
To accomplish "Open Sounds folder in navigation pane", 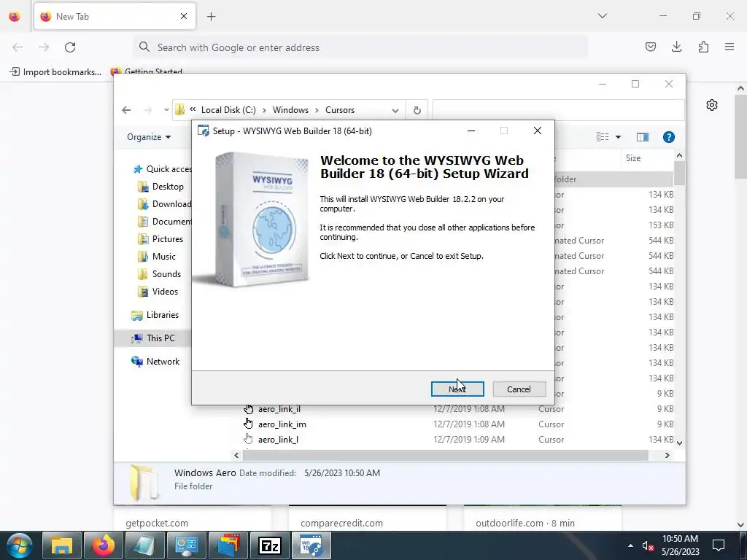I will coord(159,274).
